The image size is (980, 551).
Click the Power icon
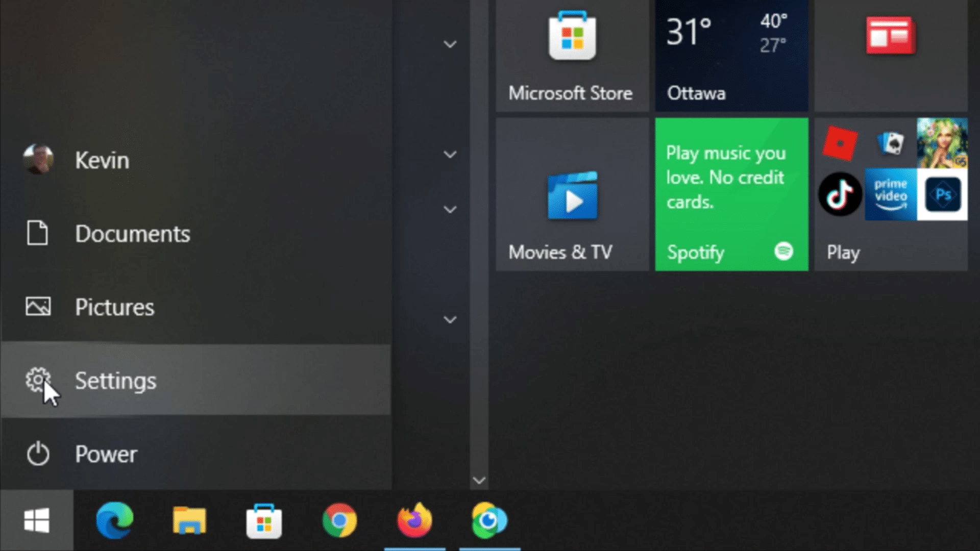point(38,454)
